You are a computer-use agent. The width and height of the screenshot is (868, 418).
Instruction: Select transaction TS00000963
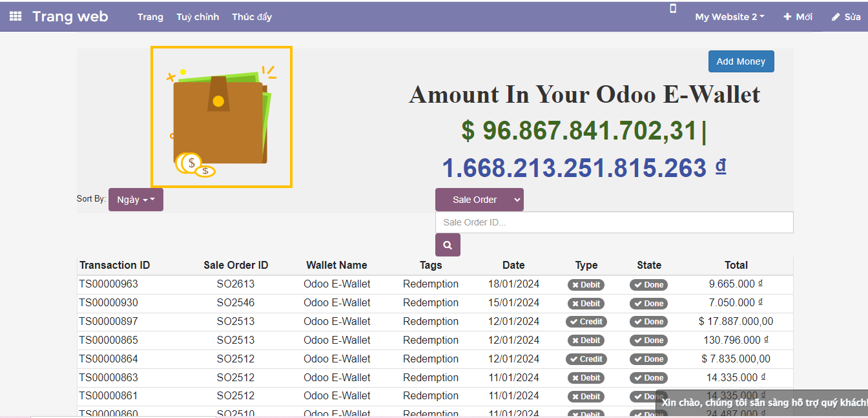point(108,284)
